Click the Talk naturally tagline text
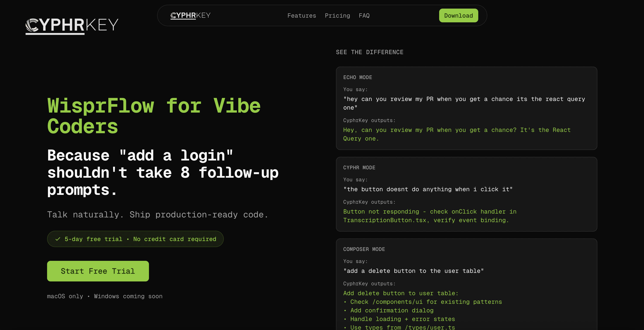Viewport: 644px width, 330px height. pos(158,214)
